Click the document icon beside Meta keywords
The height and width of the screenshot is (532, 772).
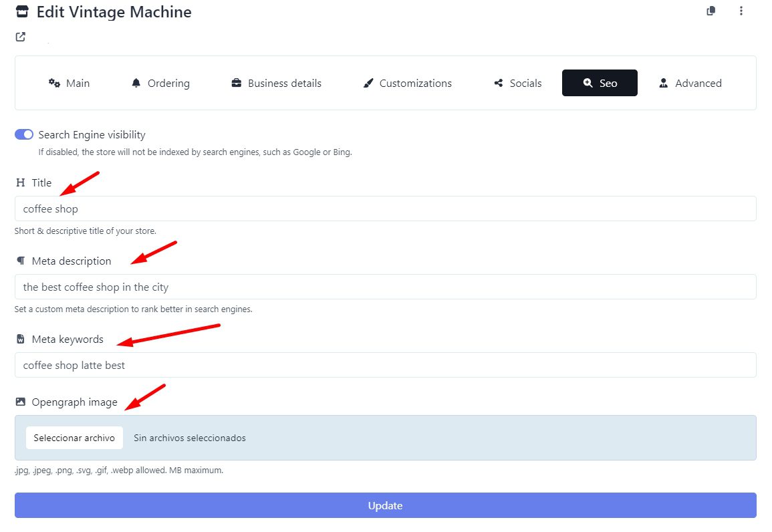(21, 339)
